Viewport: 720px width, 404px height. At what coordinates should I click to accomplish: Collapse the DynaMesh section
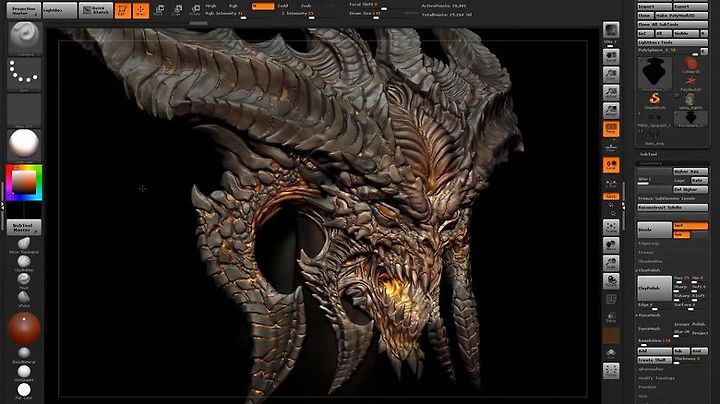point(649,315)
